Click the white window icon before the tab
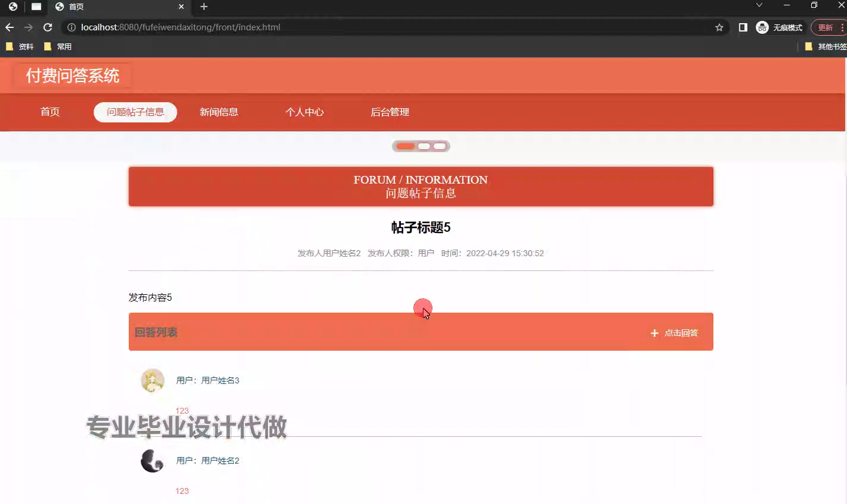 [36, 7]
